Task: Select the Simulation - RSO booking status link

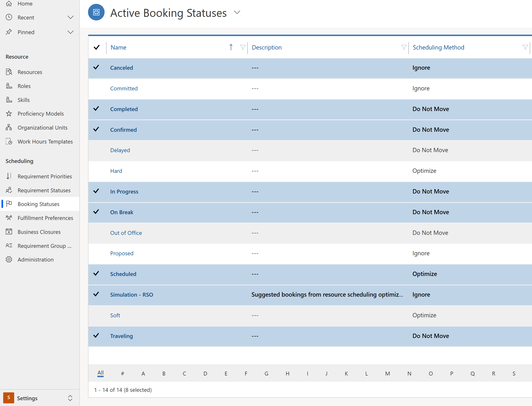Action: [x=131, y=294]
